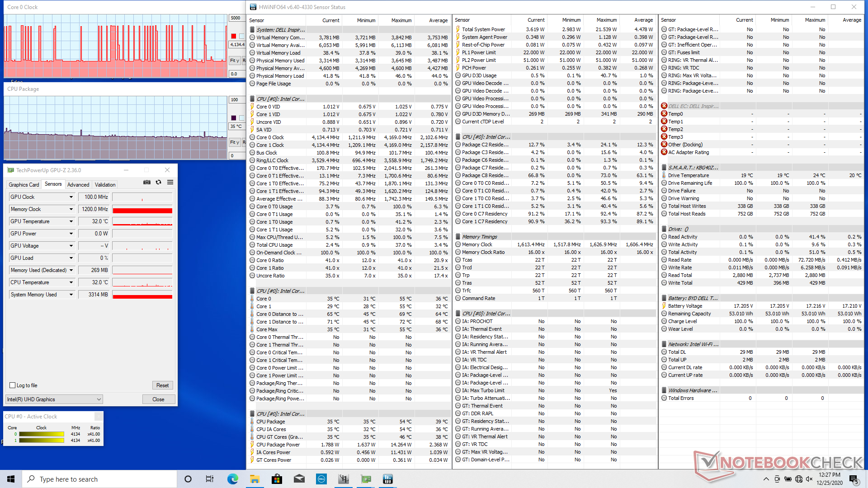868x488 pixels.
Task: Click the red Core 0 Clock color swatch
Action: click(x=233, y=36)
